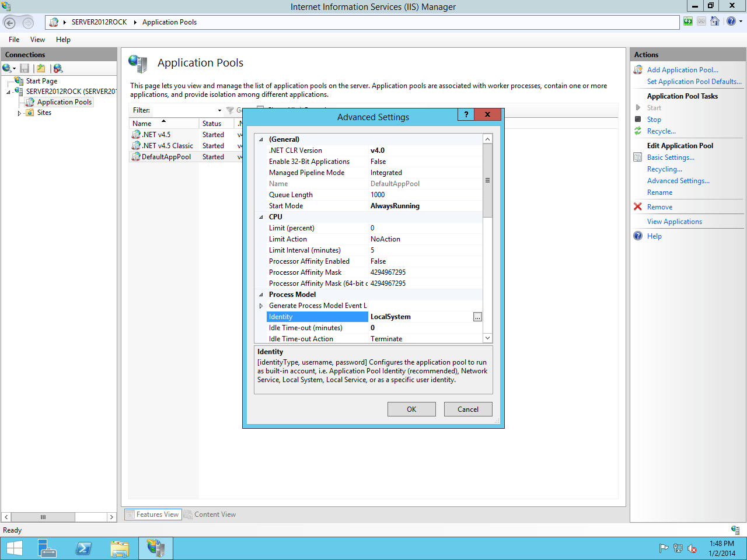Click the Stop square icon in Actions

[638, 119]
